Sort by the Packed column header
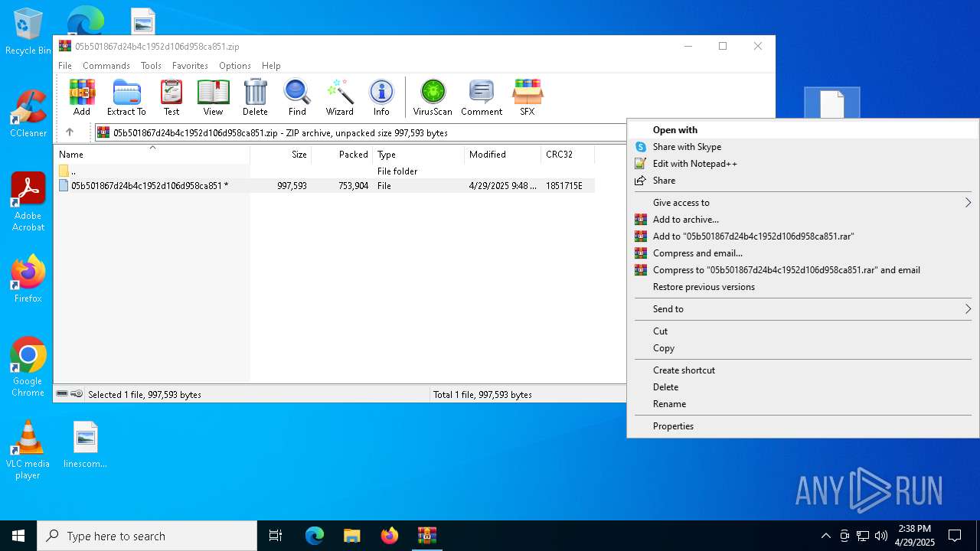 click(341, 155)
